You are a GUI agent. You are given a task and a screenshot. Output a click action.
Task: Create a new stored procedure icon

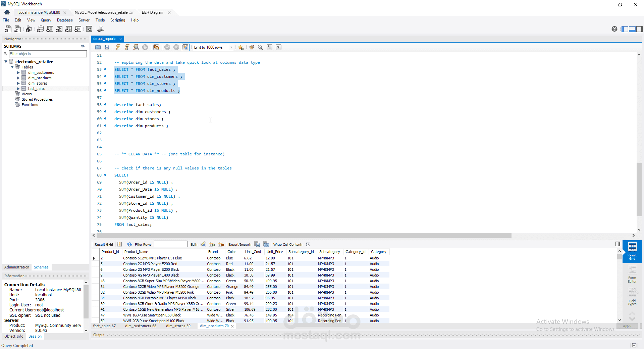point(68,29)
